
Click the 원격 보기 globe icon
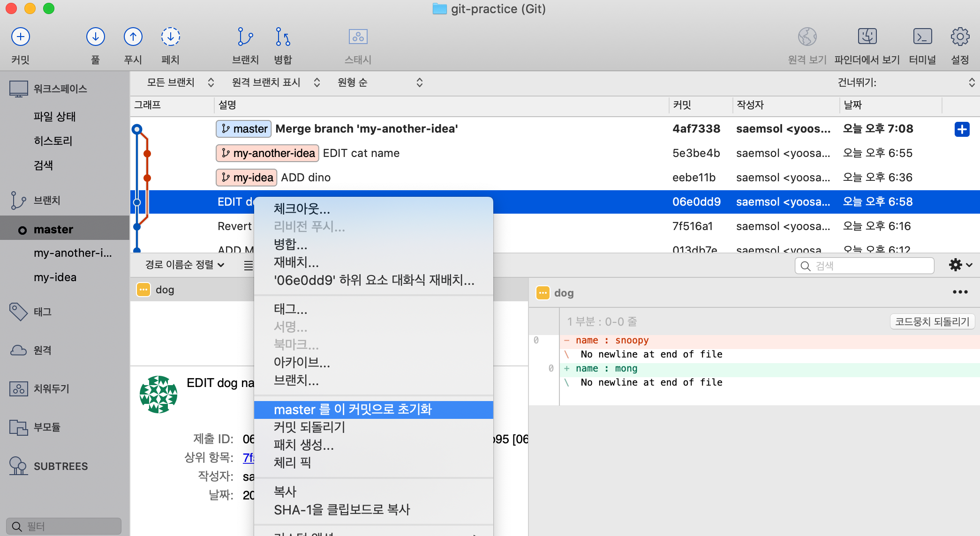(807, 37)
